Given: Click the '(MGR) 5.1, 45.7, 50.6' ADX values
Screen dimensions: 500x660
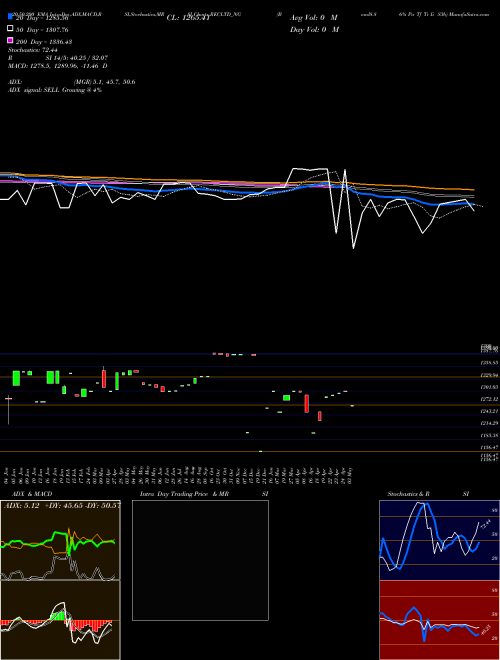Looking at the screenshot, I should 104,82.
